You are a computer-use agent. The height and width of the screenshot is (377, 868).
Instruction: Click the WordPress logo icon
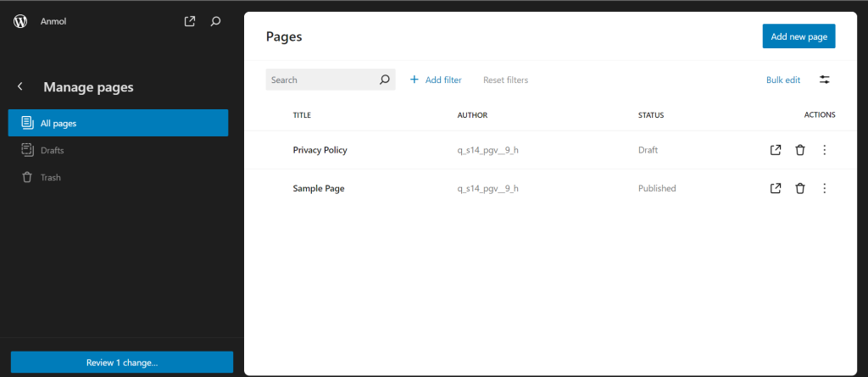(20, 21)
